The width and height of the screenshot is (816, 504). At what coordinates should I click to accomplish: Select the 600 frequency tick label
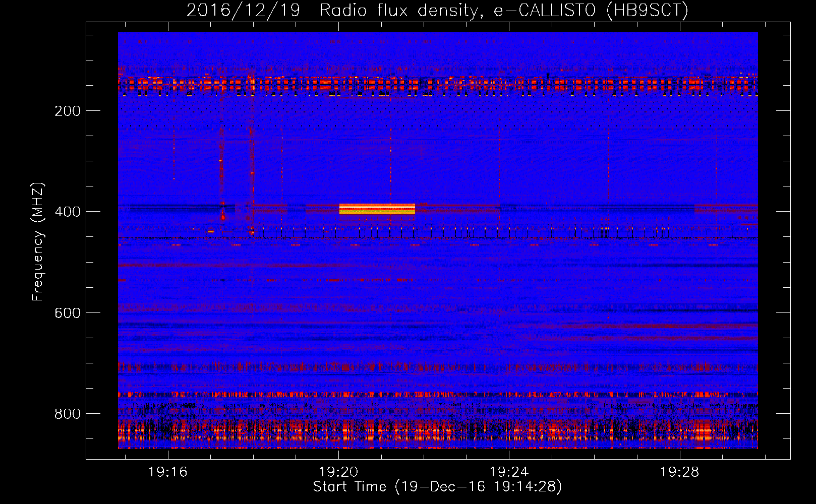click(68, 313)
